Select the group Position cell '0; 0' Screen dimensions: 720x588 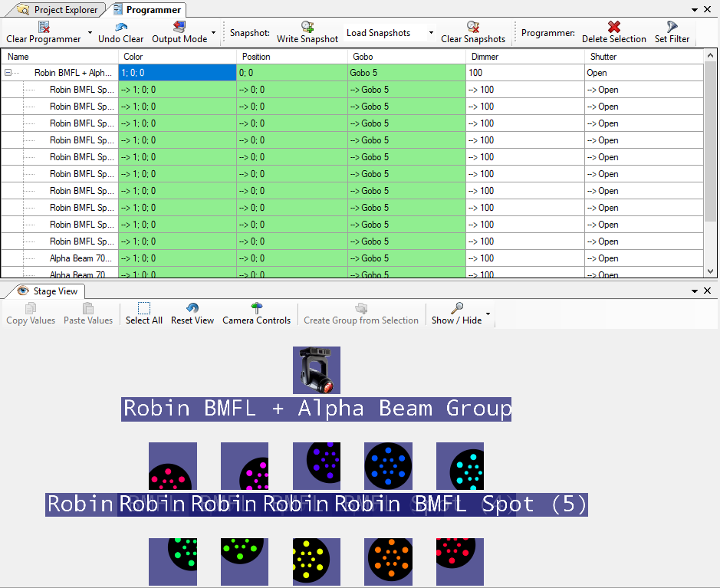(292, 73)
